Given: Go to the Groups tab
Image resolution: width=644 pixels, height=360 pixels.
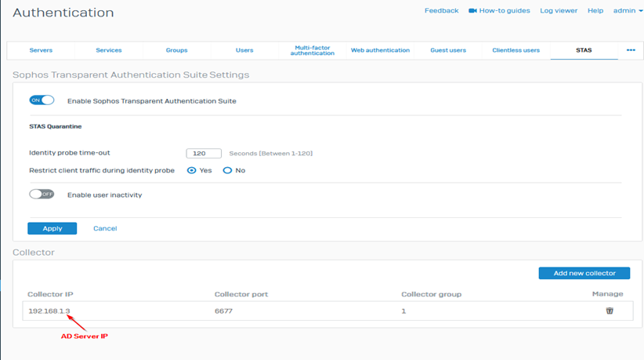Looking at the screenshot, I should 176,50.
